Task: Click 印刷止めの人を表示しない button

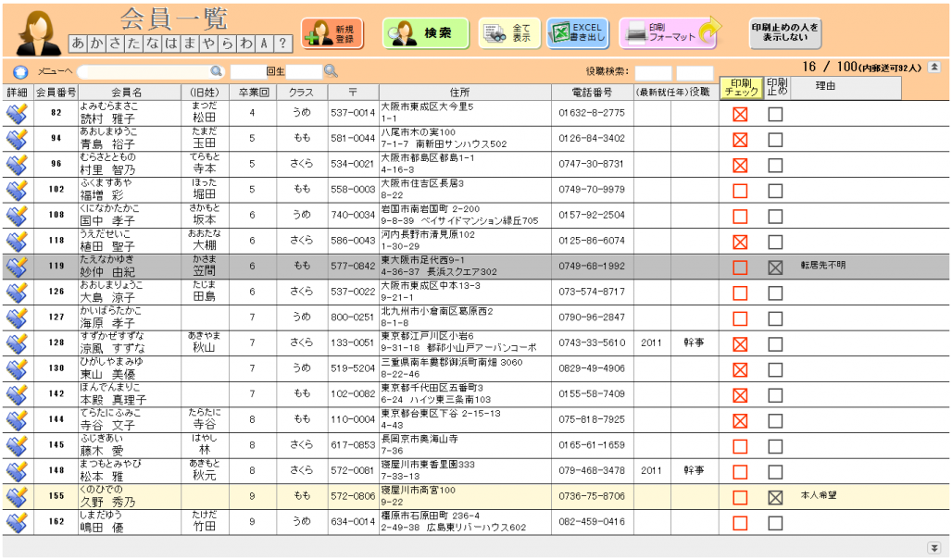Action: click(785, 32)
